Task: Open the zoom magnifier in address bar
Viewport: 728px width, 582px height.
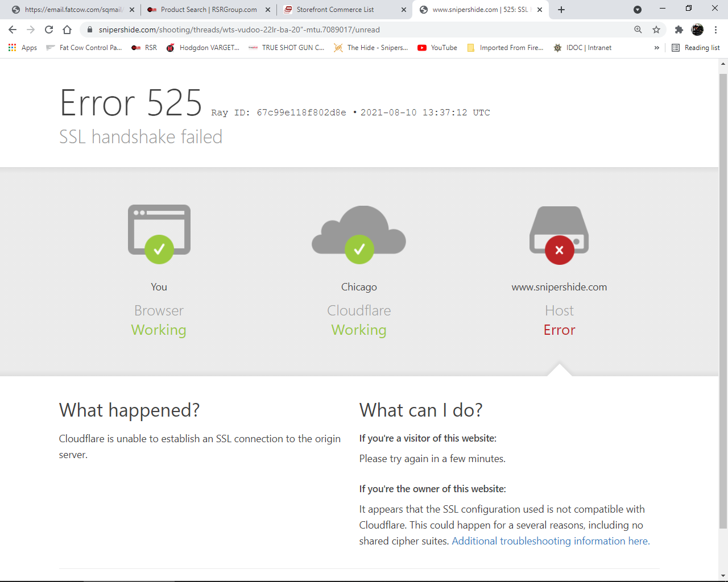Action: pos(638,30)
